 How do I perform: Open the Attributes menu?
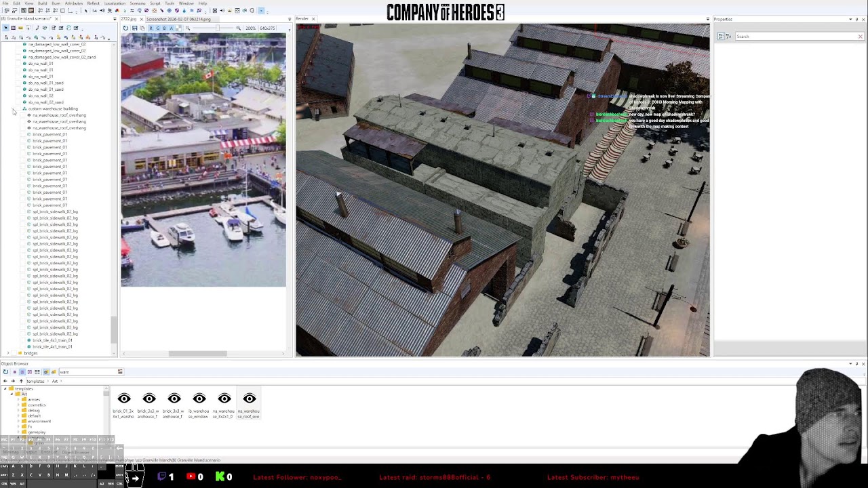[x=74, y=3]
